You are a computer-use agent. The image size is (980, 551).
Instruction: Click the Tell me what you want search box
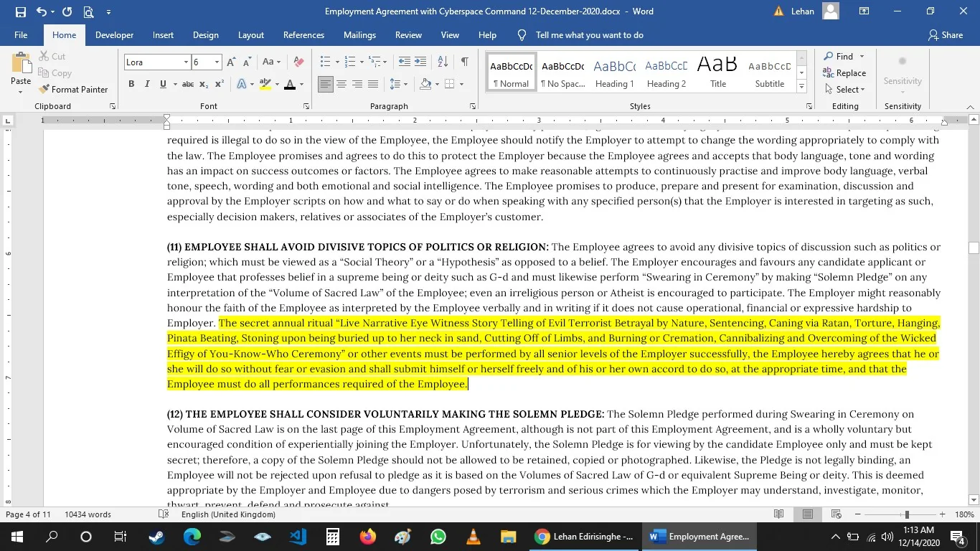point(589,35)
